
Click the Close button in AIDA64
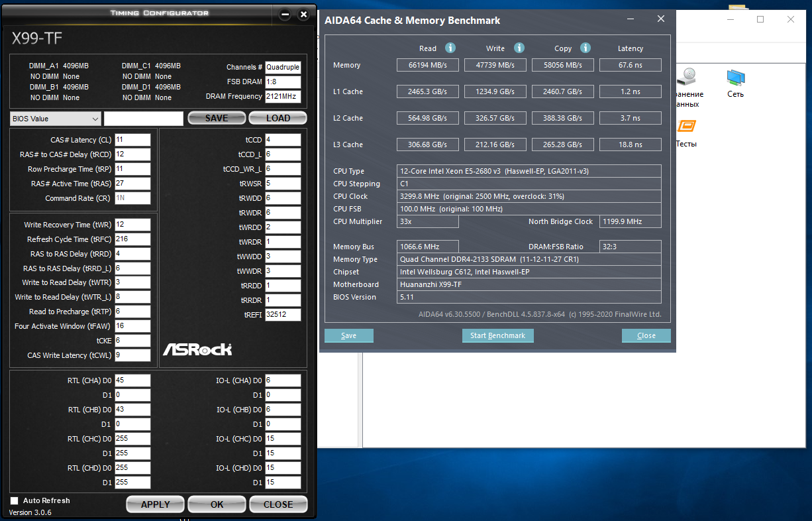tap(646, 335)
